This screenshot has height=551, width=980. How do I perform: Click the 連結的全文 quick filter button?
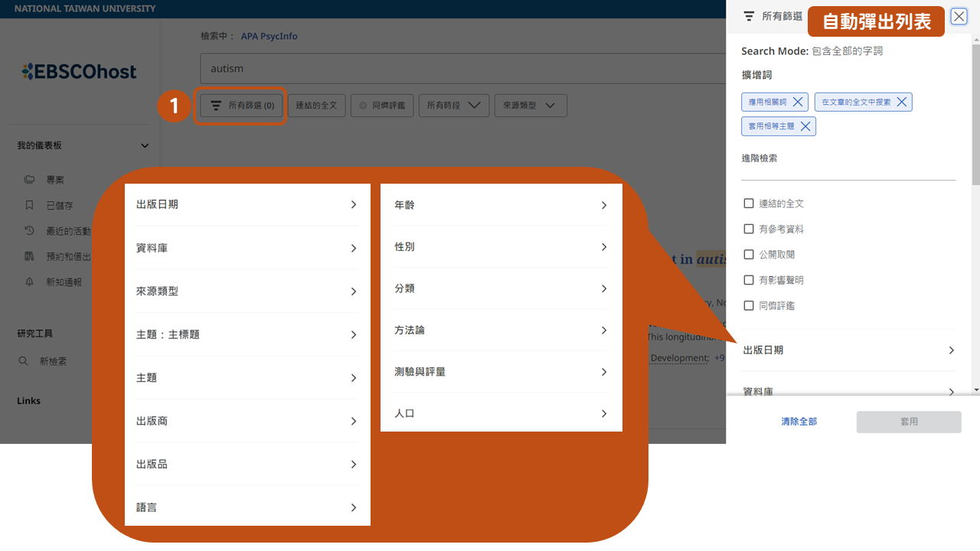(x=316, y=106)
